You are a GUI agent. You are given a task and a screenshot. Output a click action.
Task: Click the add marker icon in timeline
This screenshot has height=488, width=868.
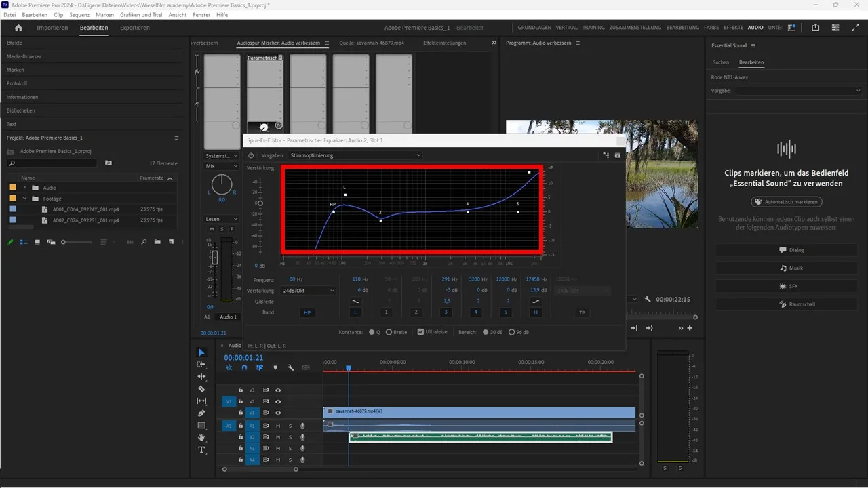(x=275, y=367)
